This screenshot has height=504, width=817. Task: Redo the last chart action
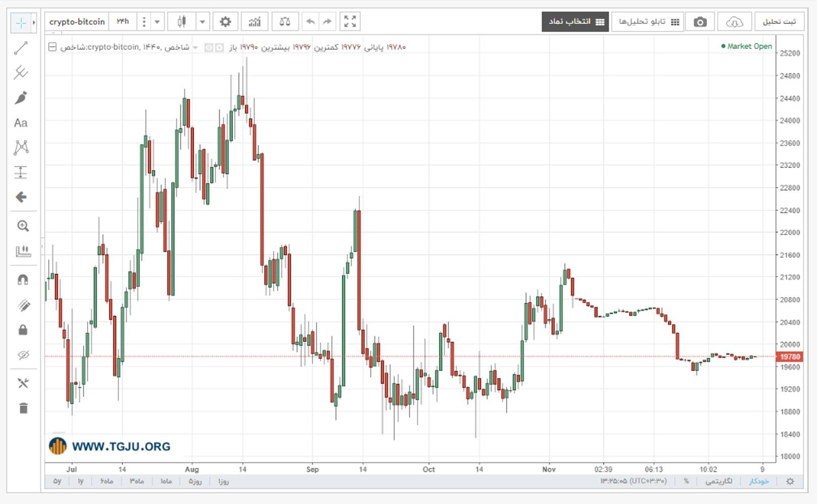(x=327, y=22)
